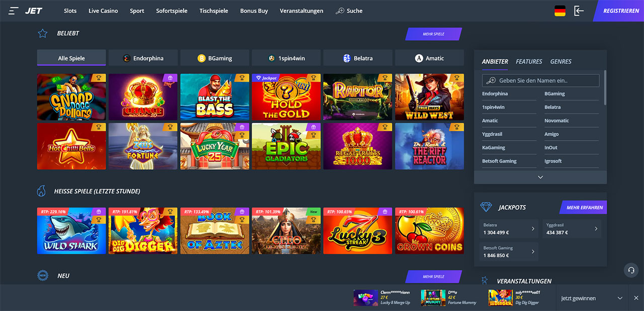
Task: Open the Belatra jackpot arrow
Action: 533,229
